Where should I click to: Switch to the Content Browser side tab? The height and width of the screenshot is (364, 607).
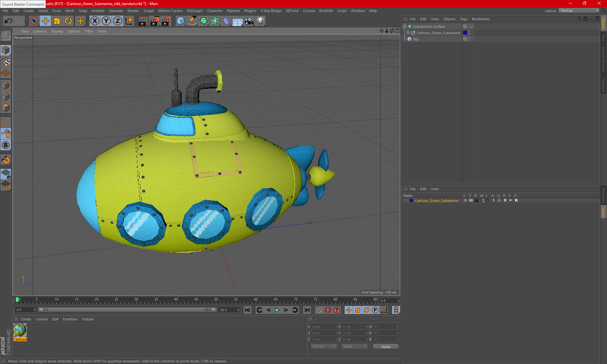coord(604,59)
